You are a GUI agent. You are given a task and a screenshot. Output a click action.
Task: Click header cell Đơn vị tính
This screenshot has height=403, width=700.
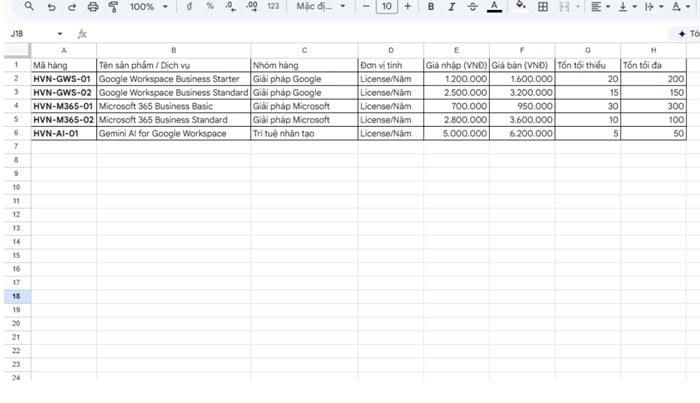click(391, 65)
